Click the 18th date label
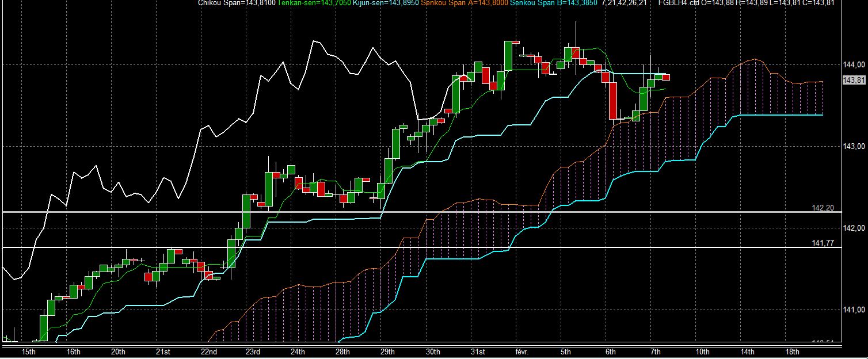Screen dimensions: 868x359 tap(793, 352)
